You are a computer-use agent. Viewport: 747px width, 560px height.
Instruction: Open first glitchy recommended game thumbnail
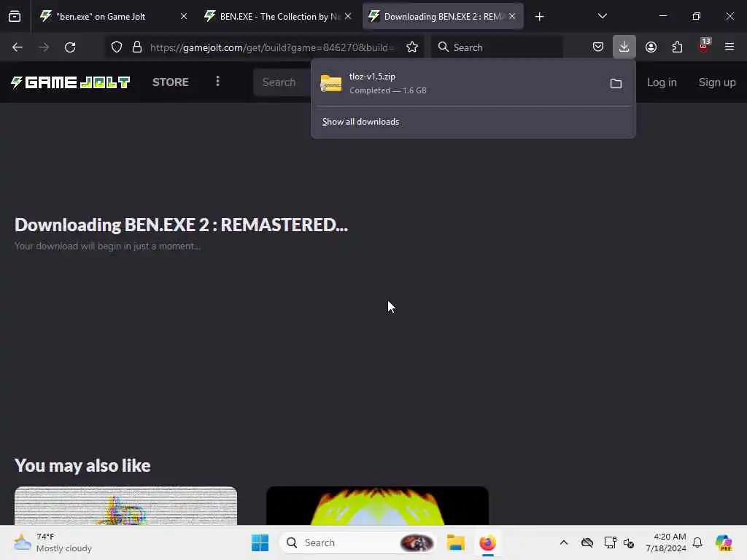[x=125, y=506]
